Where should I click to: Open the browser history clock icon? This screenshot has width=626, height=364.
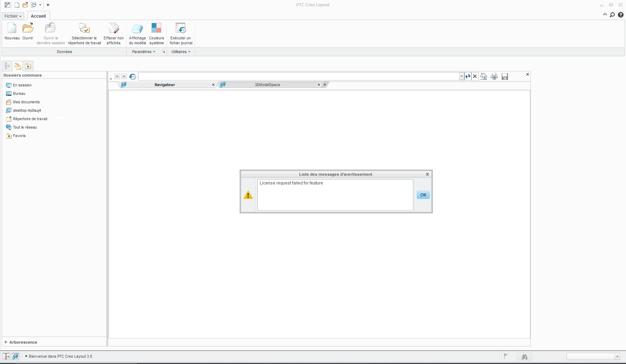133,76
